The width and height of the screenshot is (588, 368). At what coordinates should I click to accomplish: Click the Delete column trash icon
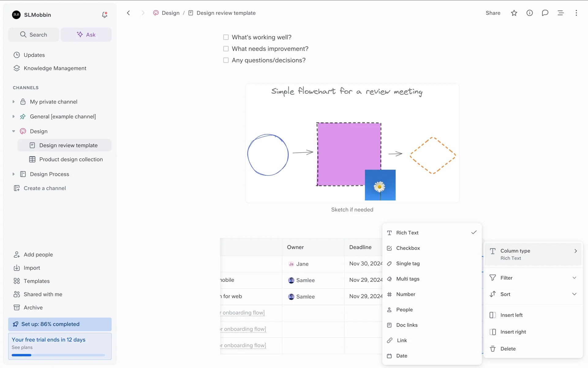tap(493, 349)
